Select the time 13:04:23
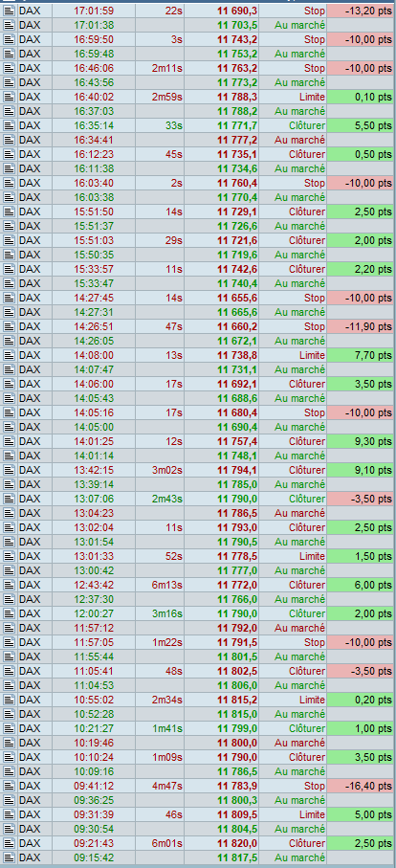 point(94,513)
